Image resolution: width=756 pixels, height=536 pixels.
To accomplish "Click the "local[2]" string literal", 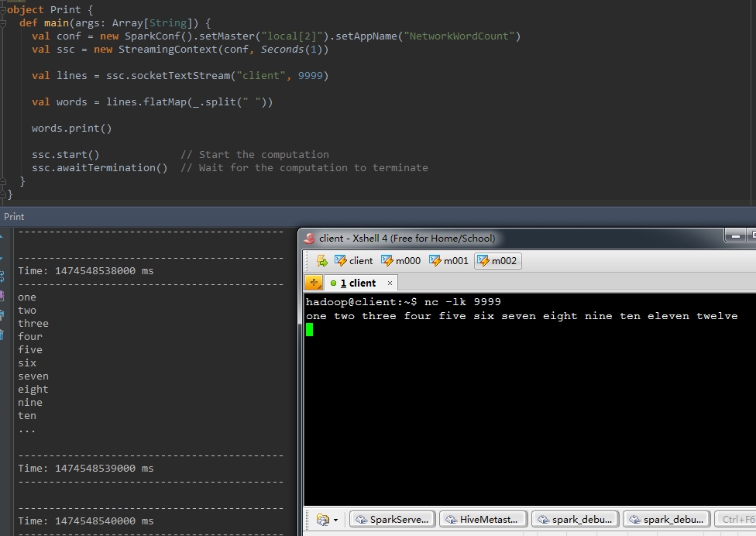I will point(292,36).
